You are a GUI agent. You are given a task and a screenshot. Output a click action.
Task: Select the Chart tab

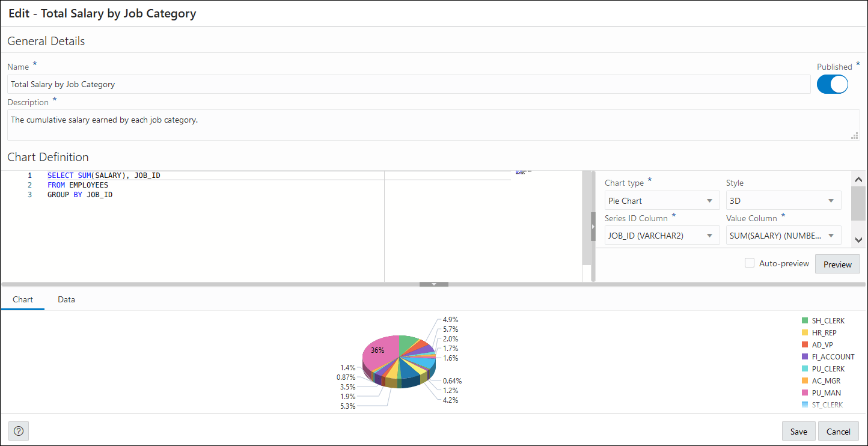[x=23, y=299]
